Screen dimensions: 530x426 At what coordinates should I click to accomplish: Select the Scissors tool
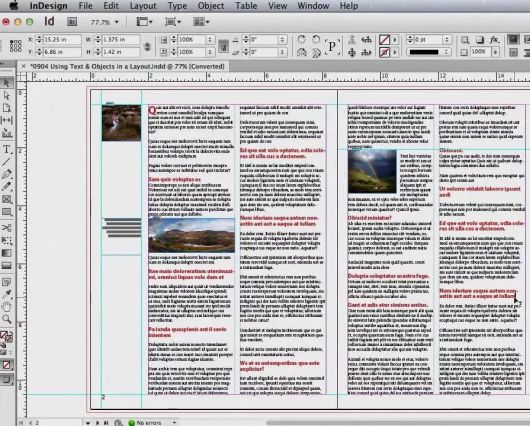(x=7, y=228)
